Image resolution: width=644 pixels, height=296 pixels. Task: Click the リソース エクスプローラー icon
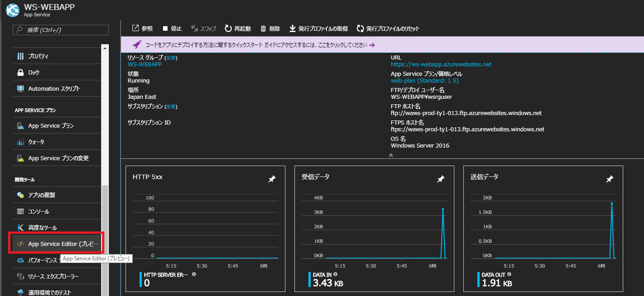click(x=20, y=277)
